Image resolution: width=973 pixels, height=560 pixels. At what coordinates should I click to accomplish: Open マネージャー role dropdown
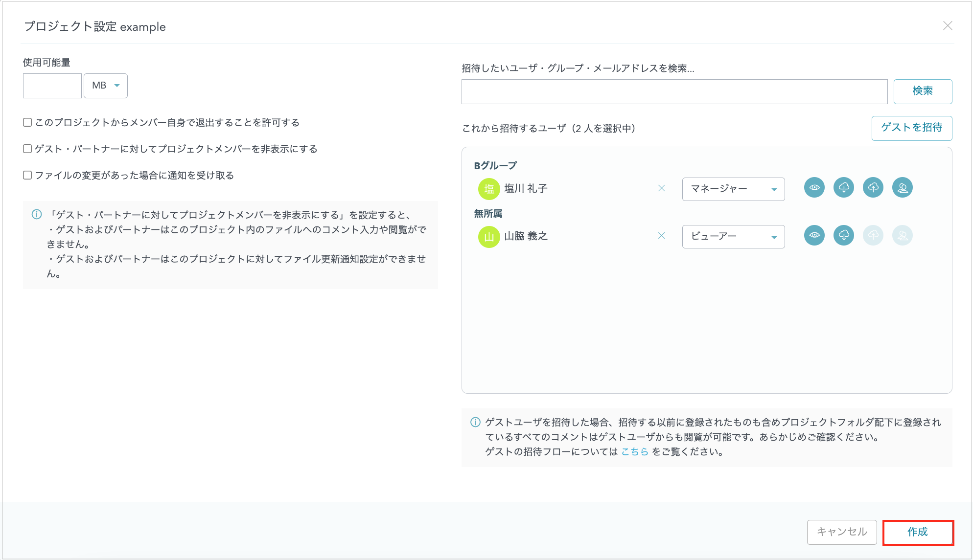coord(733,189)
